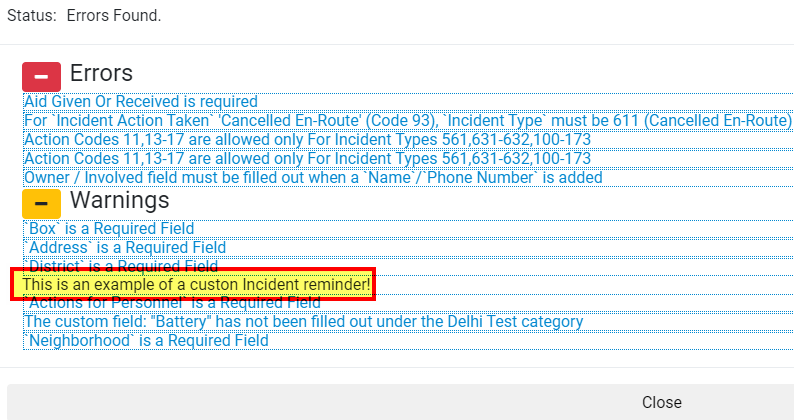Jump to the `Address` required field warning
The image size is (794, 420).
pyautogui.click(x=125, y=248)
